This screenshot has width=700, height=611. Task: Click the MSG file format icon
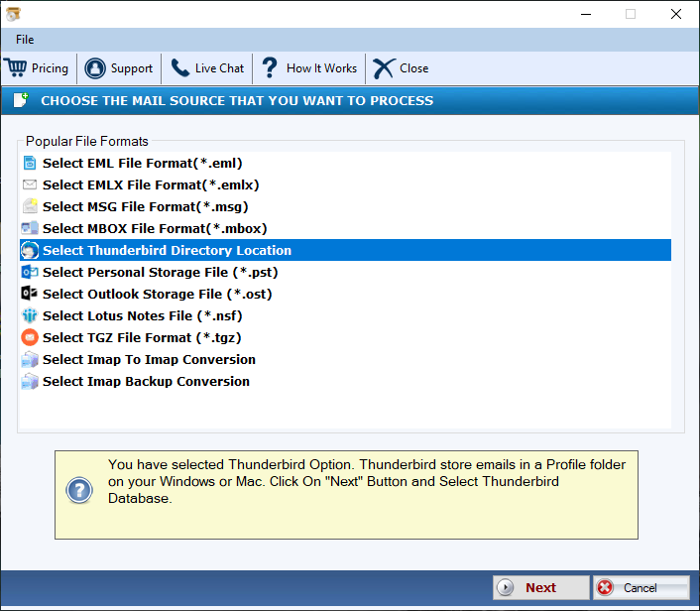click(30, 206)
